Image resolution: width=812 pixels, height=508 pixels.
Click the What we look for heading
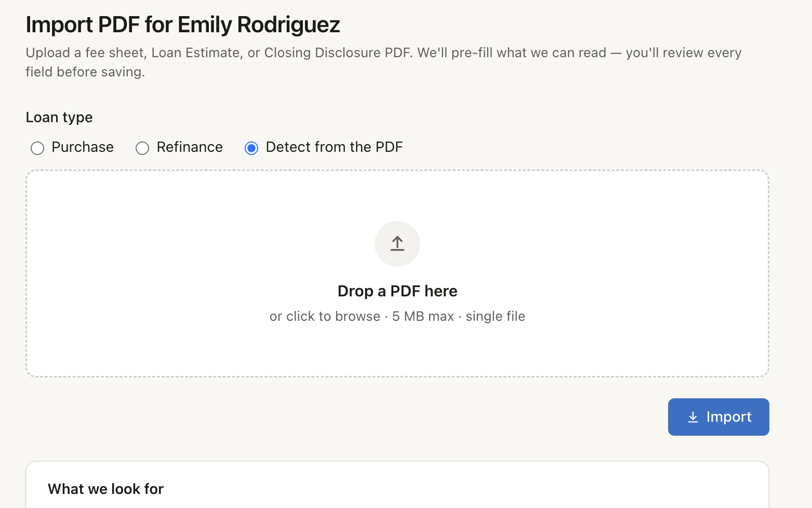[106, 489]
